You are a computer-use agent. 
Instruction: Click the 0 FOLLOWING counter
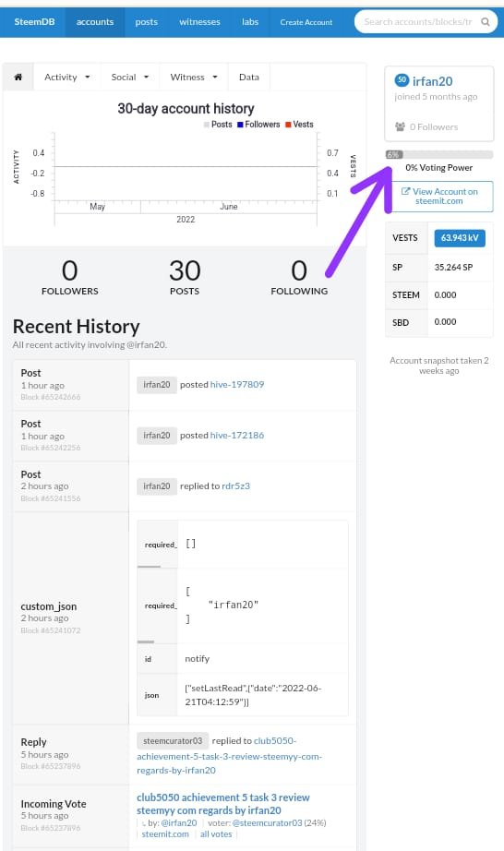pyautogui.click(x=299, y=277)
